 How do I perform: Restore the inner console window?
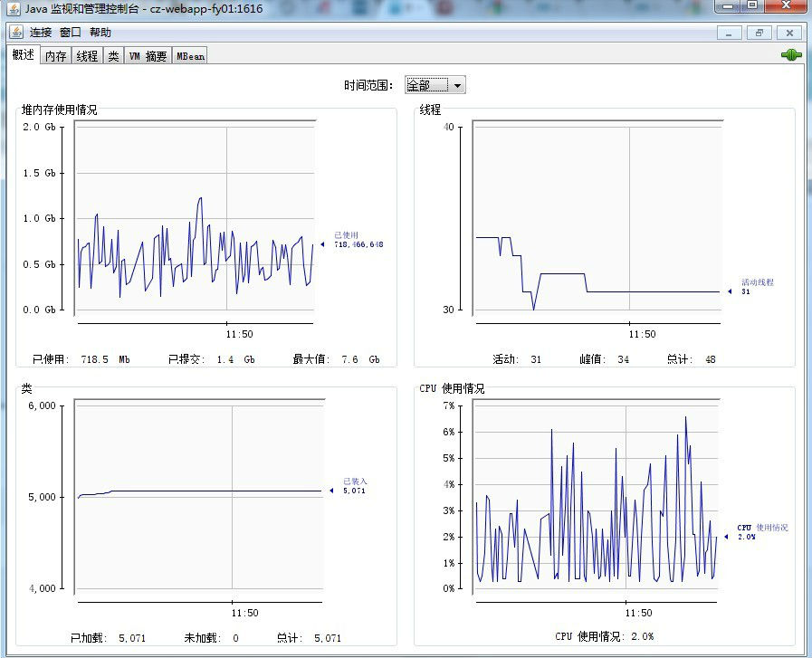pyautogui.click(x=759, y=33)
